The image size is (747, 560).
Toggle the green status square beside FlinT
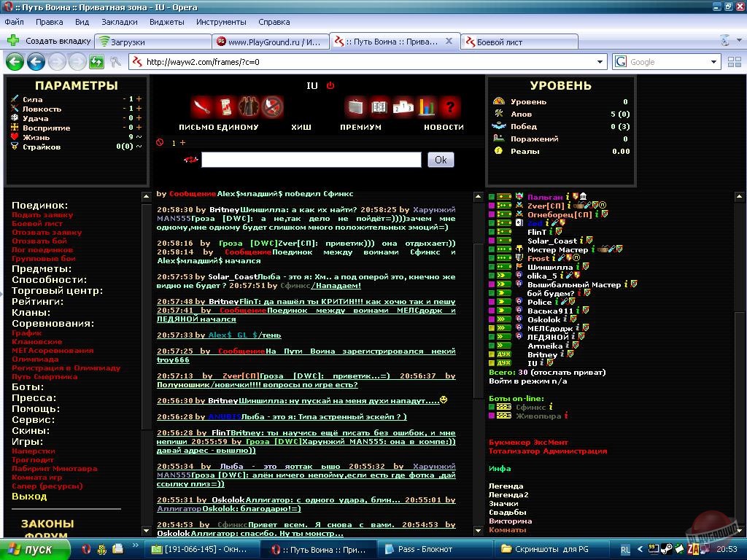492,232
